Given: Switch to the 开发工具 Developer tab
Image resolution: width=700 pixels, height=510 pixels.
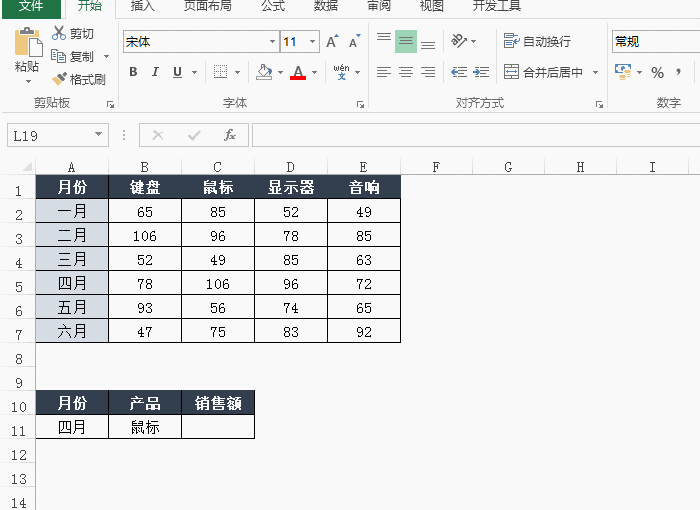Looking at the screenshot, I should click(x=496, y=6).
